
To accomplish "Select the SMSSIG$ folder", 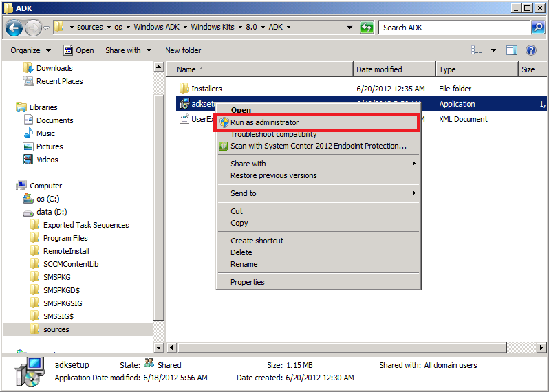I will coord(52,316).
